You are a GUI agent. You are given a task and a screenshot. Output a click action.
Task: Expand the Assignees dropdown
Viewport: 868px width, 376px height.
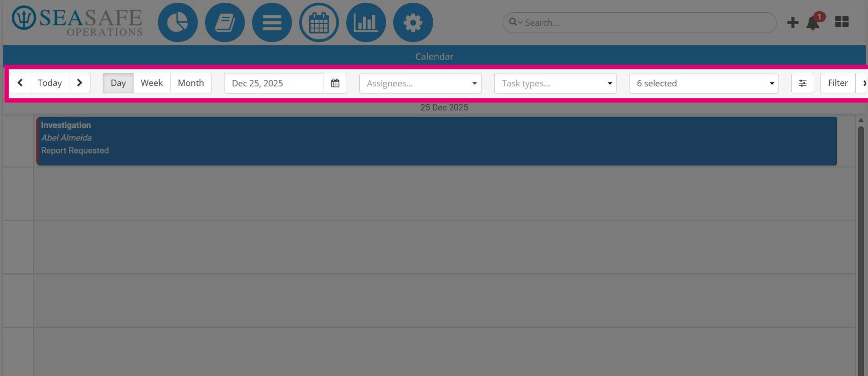click(420, 83)
